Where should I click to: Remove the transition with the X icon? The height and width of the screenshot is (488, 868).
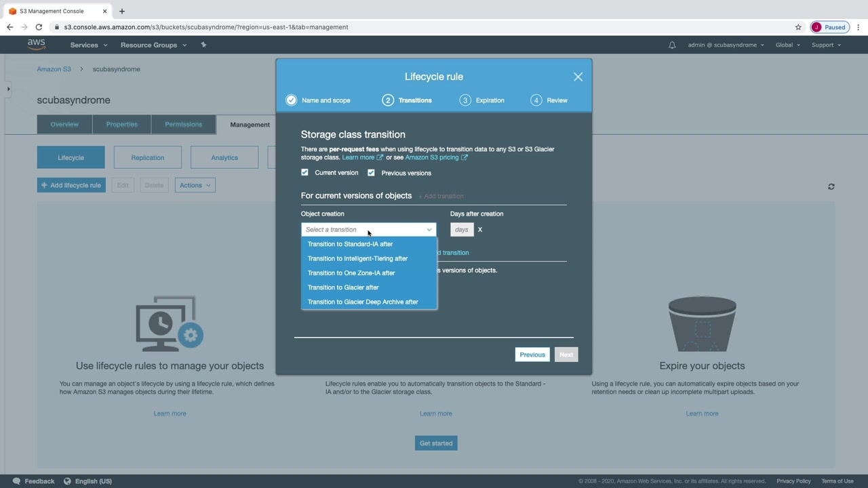pos(480,230)
